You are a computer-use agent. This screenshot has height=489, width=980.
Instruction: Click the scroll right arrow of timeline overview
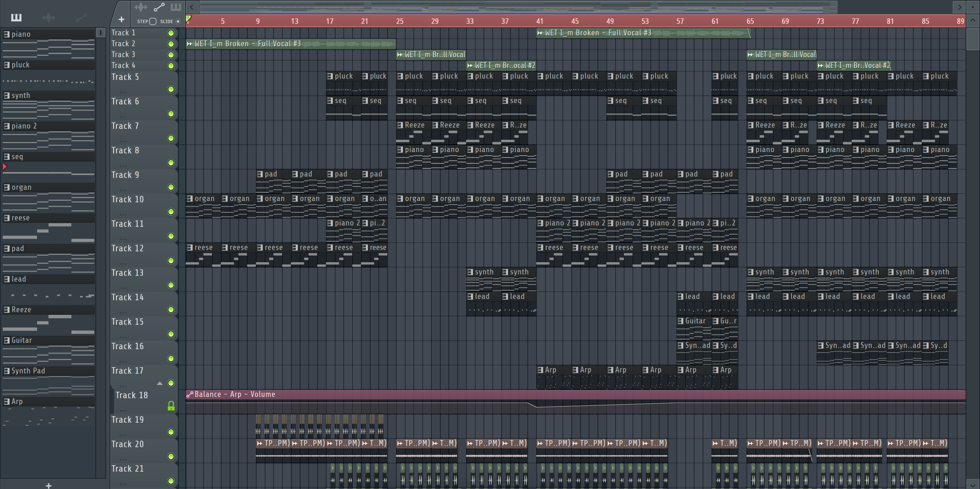960,7
